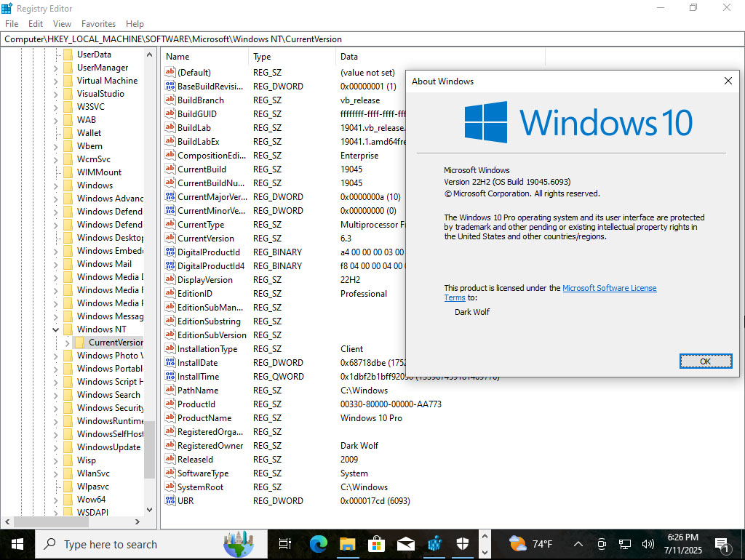Select the WindowsSelfHost tree item
The height and width of the screenshot is (560, 745).
click(111, 433)
